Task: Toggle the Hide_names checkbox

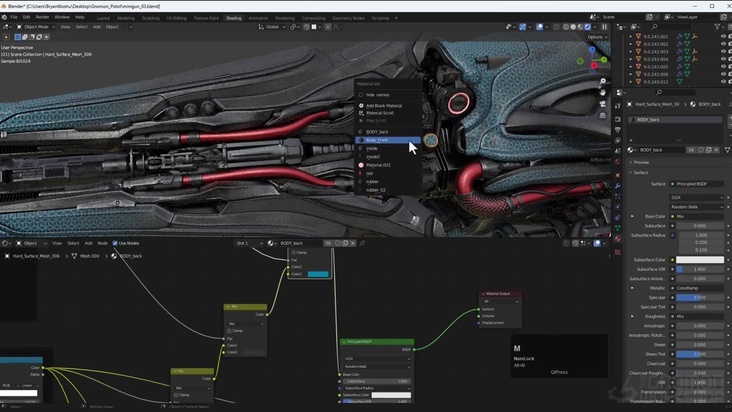Action: click(361, 95)
